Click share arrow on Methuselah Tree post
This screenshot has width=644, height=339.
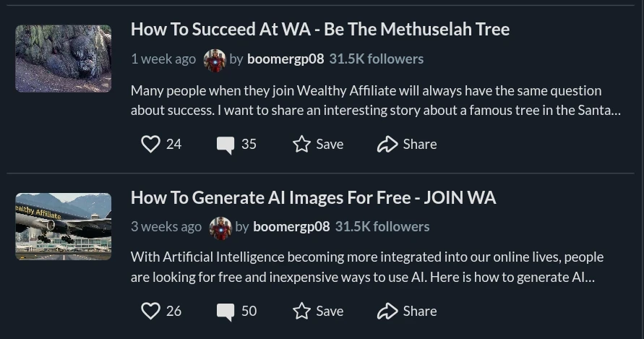387,144
